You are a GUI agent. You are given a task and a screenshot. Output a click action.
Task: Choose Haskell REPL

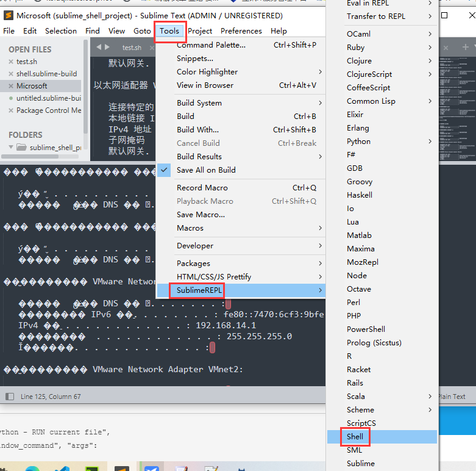tap(382, 195)
